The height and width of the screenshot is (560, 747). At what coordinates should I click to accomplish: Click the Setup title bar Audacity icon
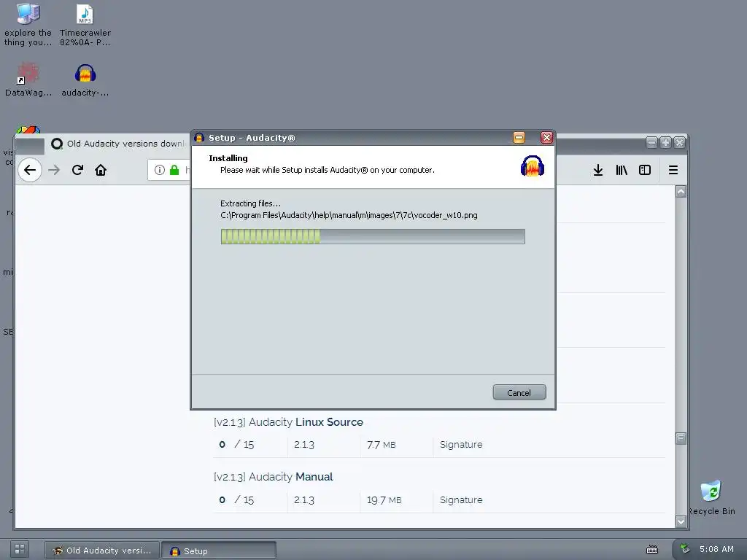click(x=199, y=138)
